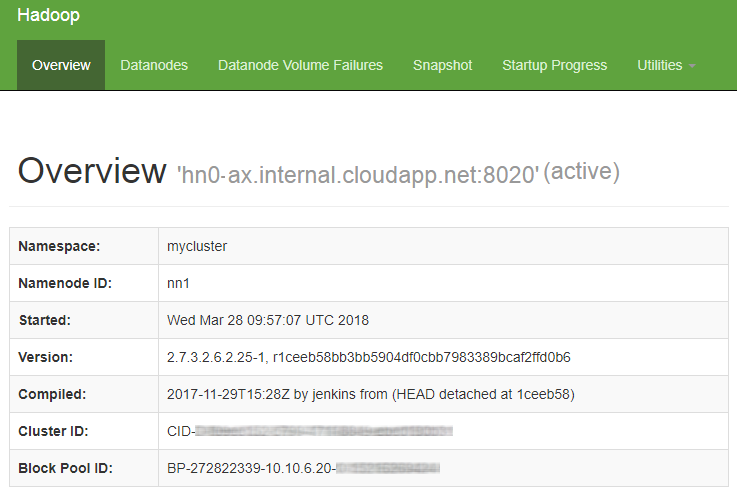Click the nn1 Namenode ID value

pos(178,283)
